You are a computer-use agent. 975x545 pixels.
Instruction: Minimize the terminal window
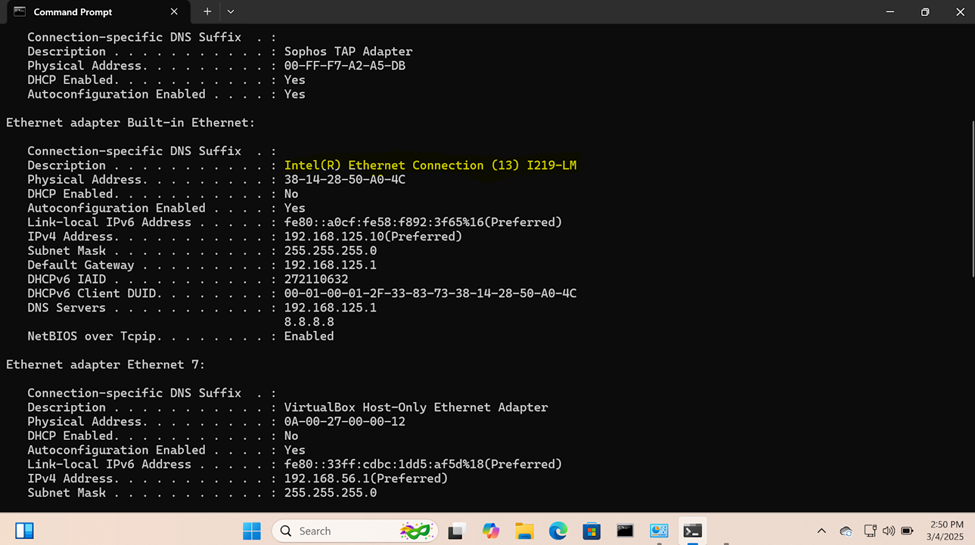coord(890,12)
